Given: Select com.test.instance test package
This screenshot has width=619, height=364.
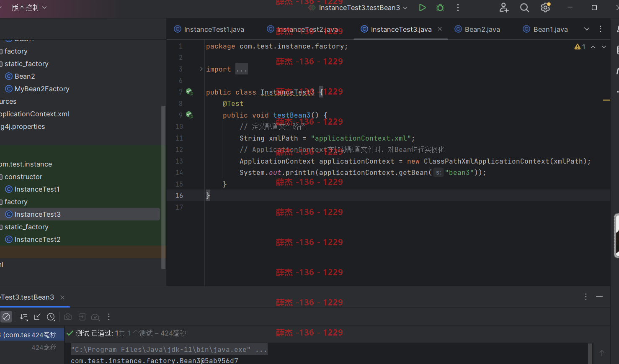Looking at the screenshot, I should (26, 164).
